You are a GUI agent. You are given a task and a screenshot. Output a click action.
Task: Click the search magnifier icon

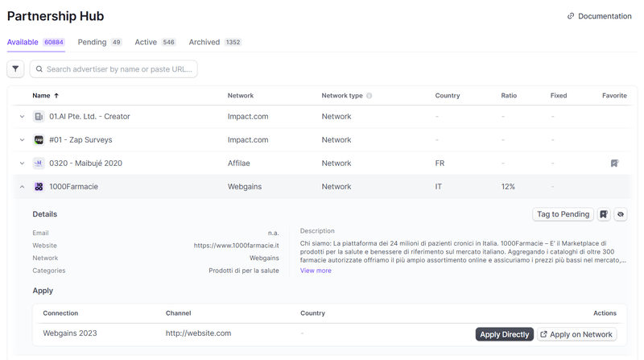(39, 69)
